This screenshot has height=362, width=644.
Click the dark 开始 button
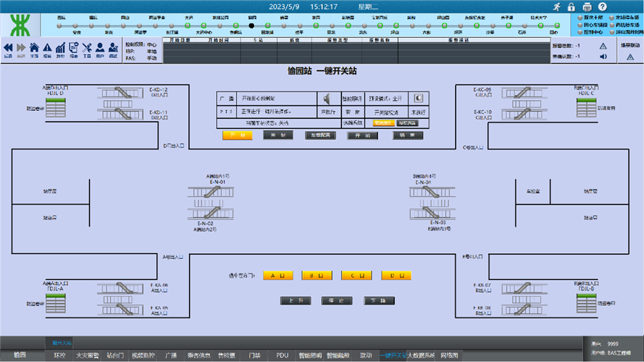(363, 135)
